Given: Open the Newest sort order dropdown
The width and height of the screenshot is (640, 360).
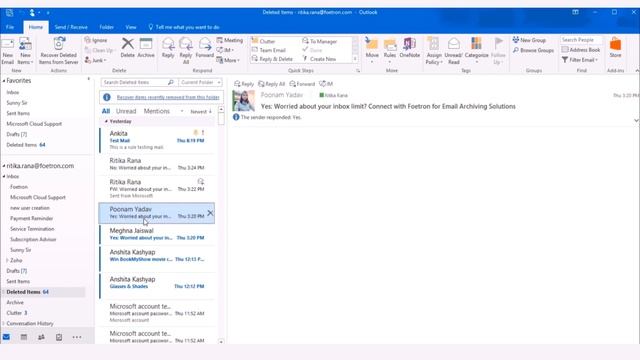Looking at the screenshot, I should pos(201,111).
